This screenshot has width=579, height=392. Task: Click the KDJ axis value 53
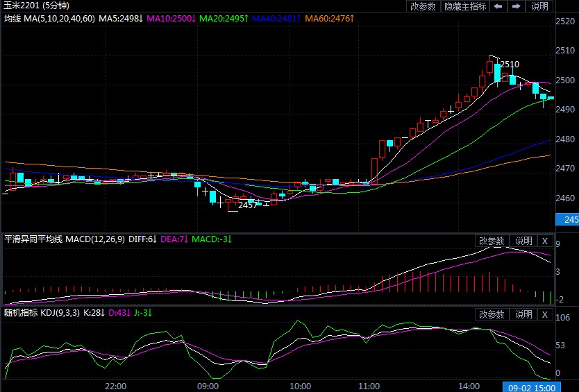coord(560,346)
